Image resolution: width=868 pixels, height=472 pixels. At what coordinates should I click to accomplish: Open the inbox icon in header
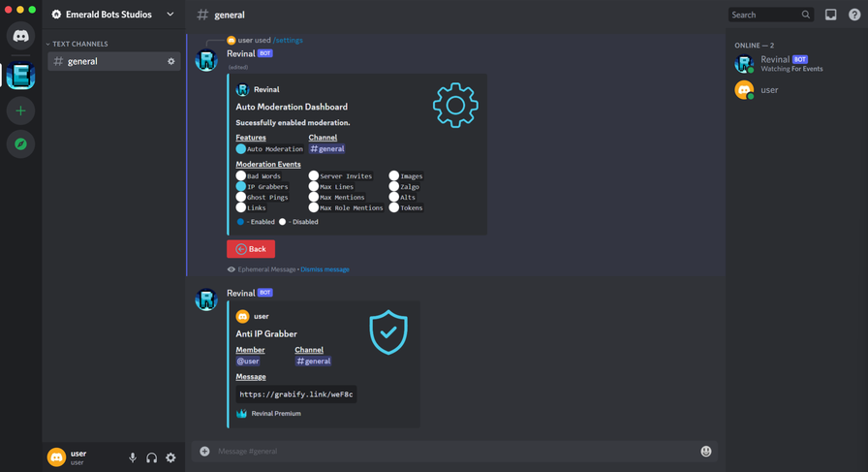coord(830,15)
